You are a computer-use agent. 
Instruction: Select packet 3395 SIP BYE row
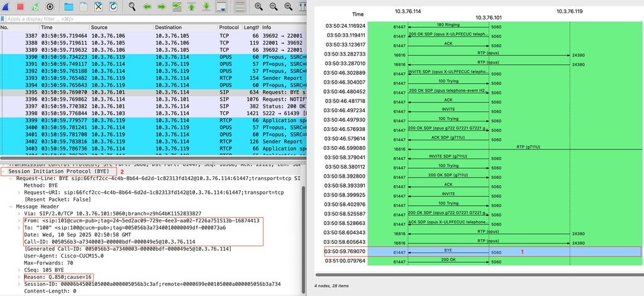tap(153, 93)
